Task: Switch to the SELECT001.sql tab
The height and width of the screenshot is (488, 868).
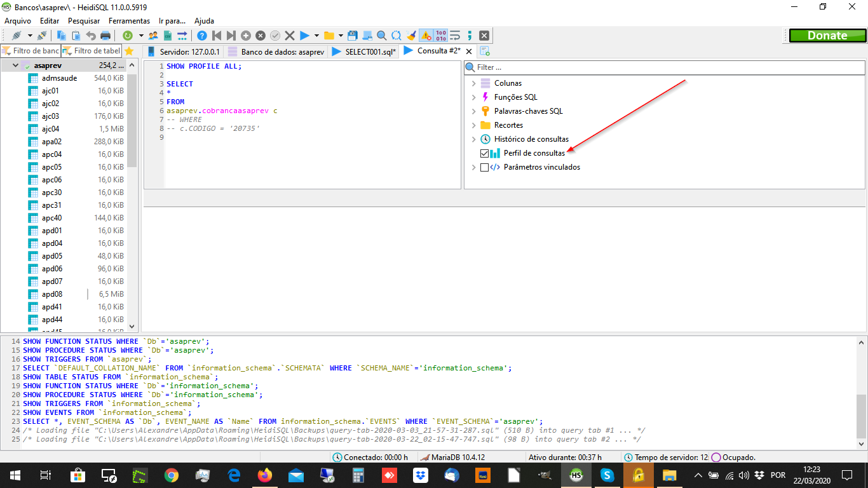Action: [x=365, y=51]
